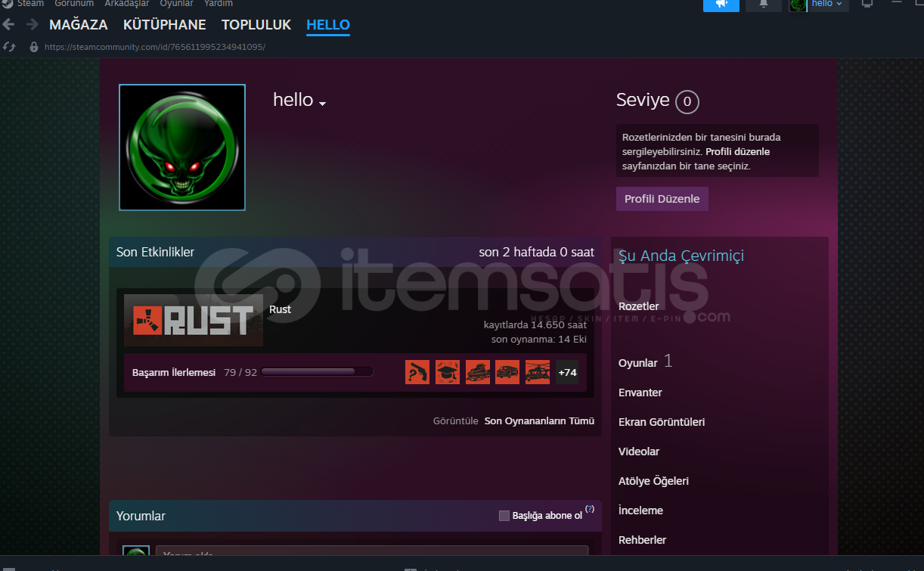
Task: Click the +74 hidden achievements tile
Action: point(567,371)
